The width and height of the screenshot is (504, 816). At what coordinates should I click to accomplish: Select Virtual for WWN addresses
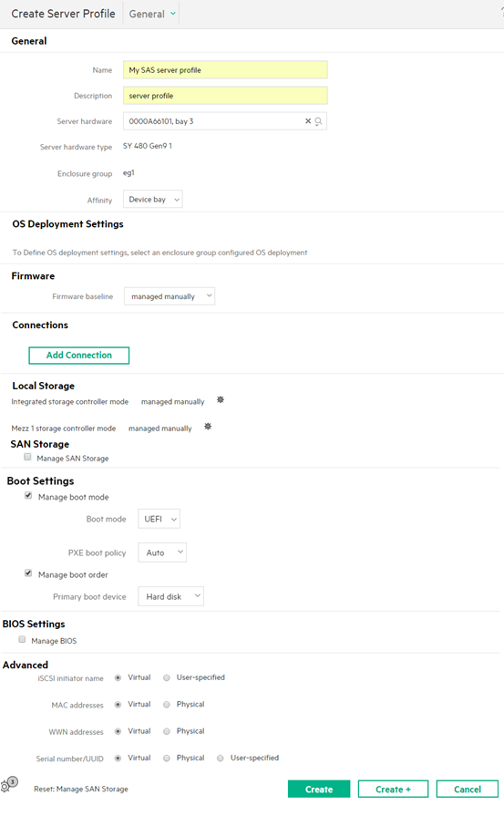[x=118, y=731]
